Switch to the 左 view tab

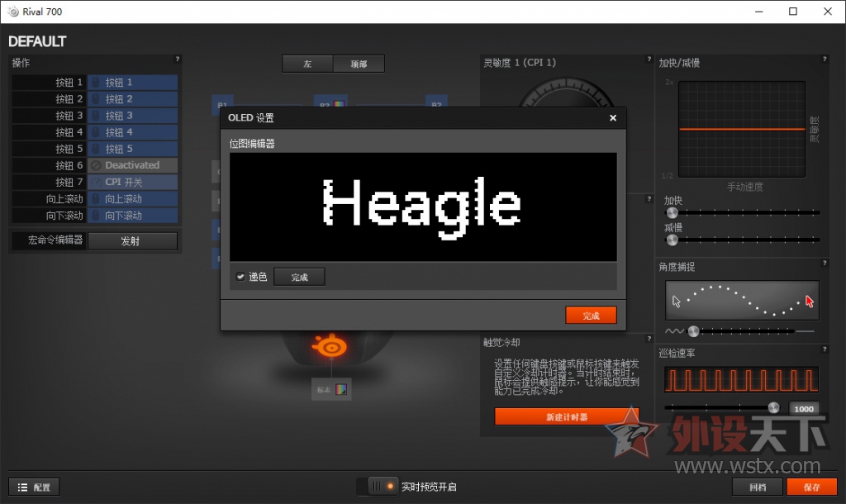[x=307, y=64]
